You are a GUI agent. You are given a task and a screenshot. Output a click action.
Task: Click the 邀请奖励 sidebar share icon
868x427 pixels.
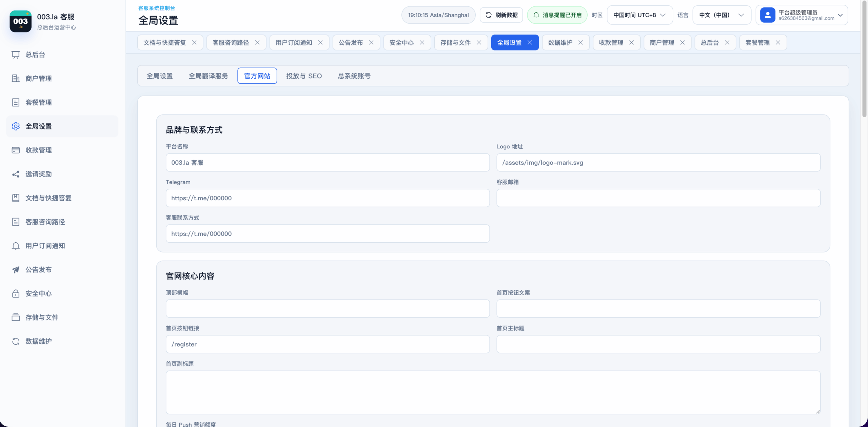(x=16, y=174)
